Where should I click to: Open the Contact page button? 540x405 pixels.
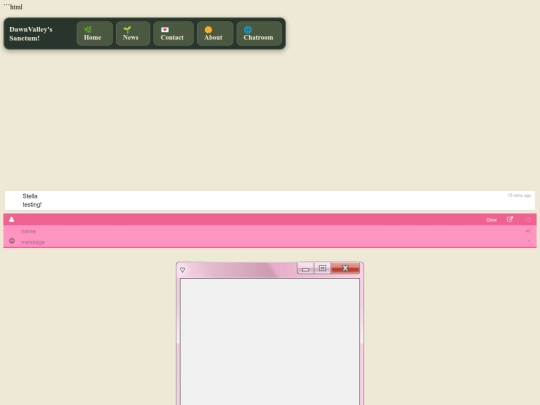pos(173,33)
